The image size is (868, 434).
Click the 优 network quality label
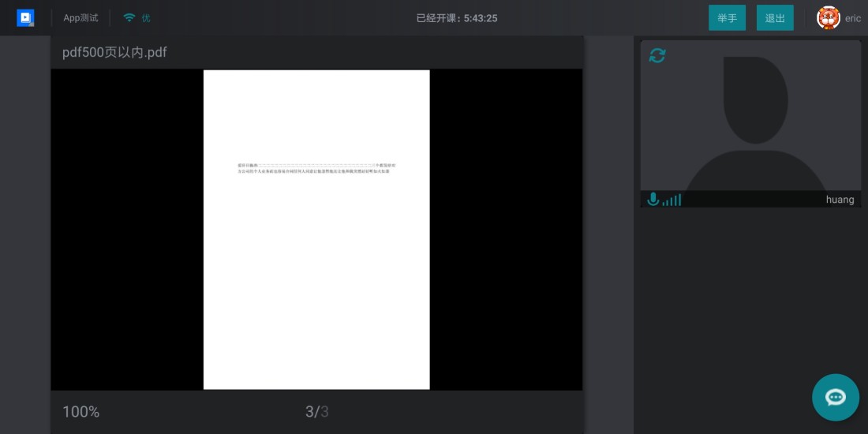(x=146, y=17)
